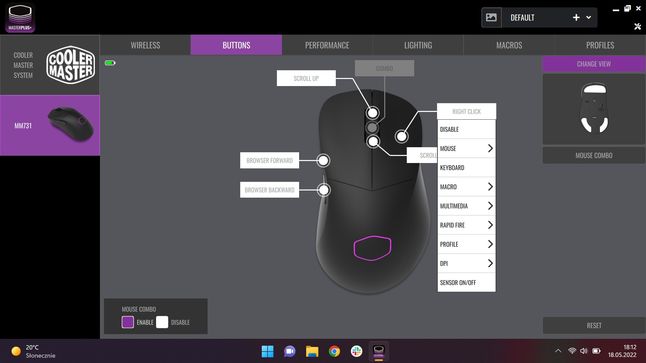646x363 pixels.
Task: Click the CHANGE VIEW button
Action: [594, 64]
